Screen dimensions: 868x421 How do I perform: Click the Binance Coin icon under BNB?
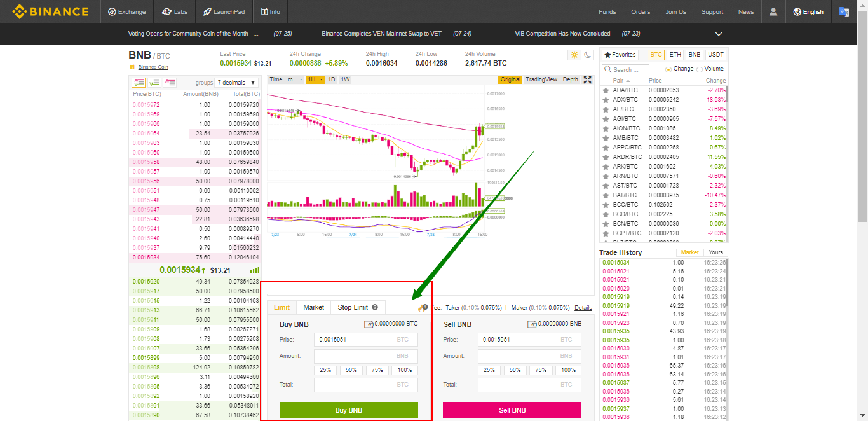tap(132, 67)
